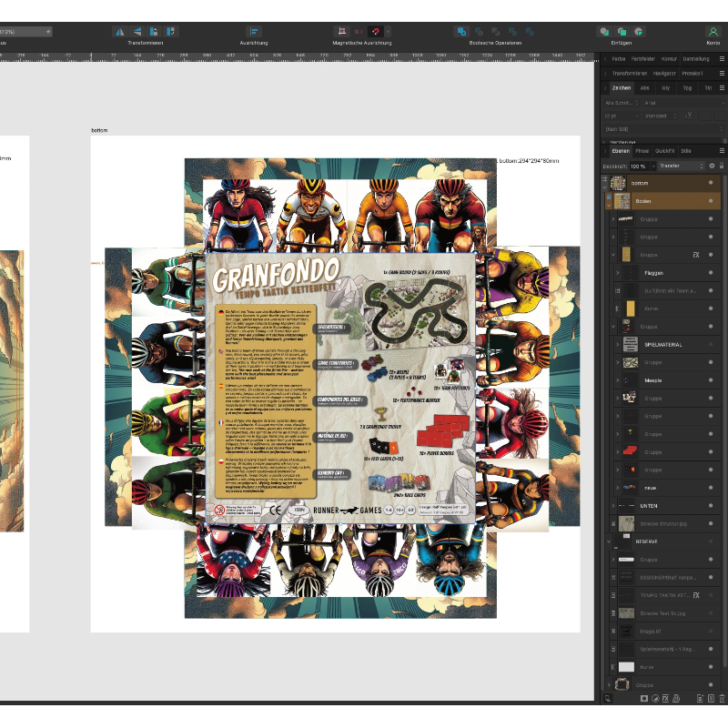This screenshot has height=728, width=728.
Task: Click the bottom layer thumbnail
Action: (x=618, y=183)
